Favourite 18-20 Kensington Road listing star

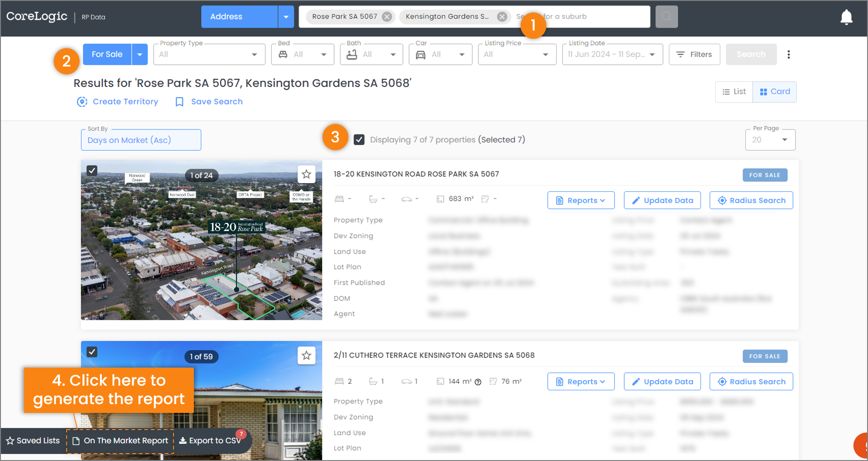pos(306,174)
